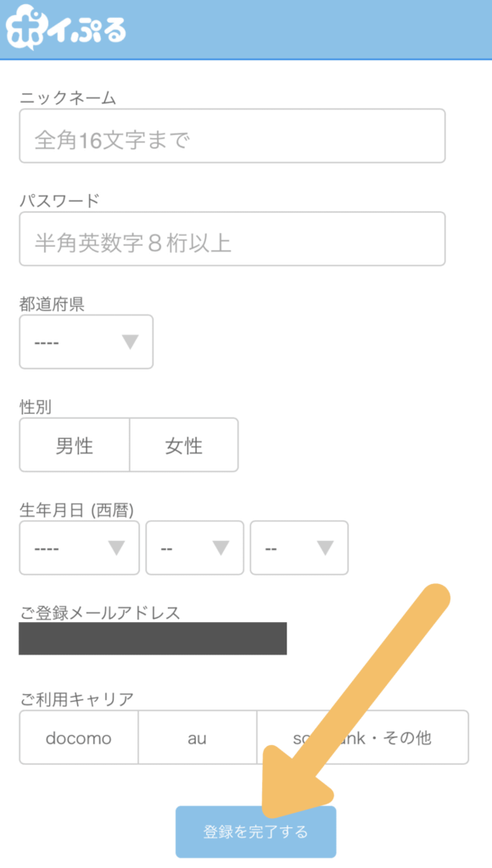Tap the birth month triangle arrow
The image size is (492, 868).
(x=221, y=548)
